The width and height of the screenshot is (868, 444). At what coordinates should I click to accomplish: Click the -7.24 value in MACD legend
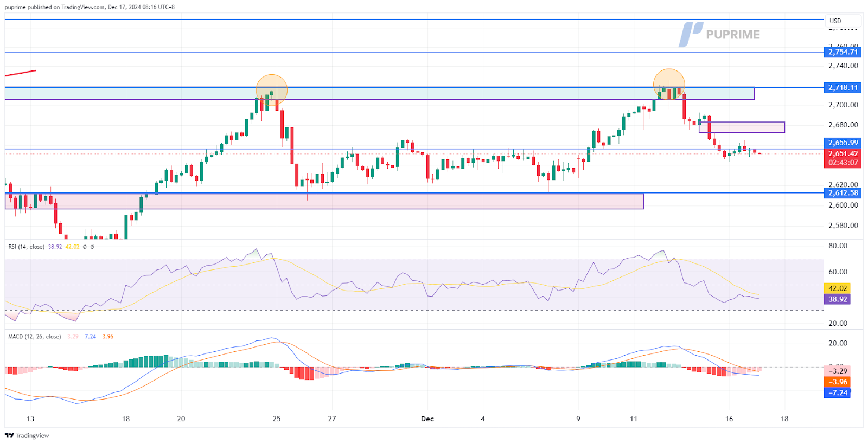(89, 337)
